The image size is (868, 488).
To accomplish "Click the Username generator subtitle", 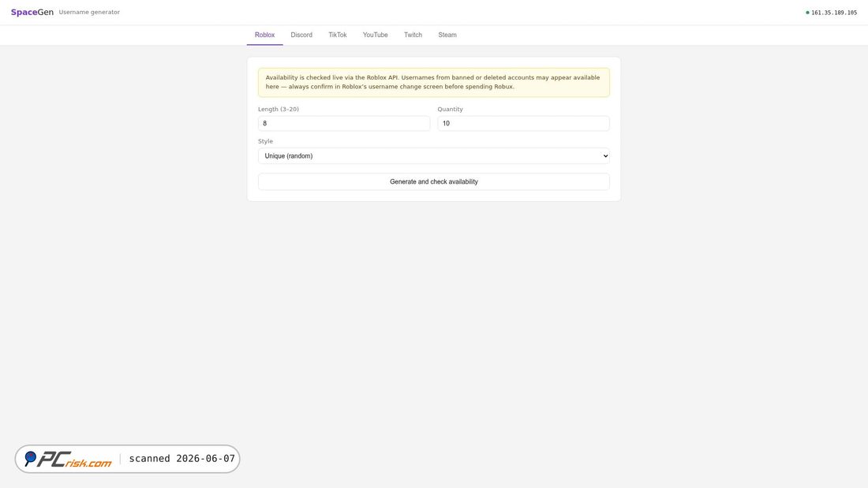I will coord(89,12).
